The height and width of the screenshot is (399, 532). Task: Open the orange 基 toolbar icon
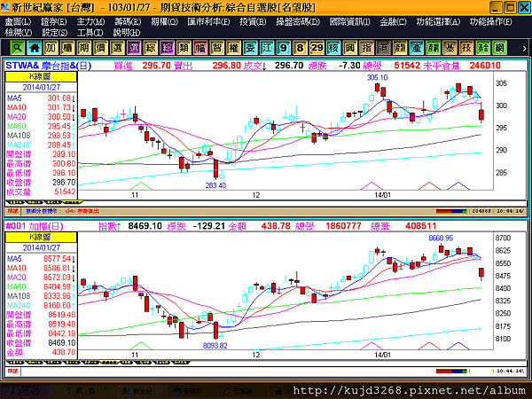450,48
